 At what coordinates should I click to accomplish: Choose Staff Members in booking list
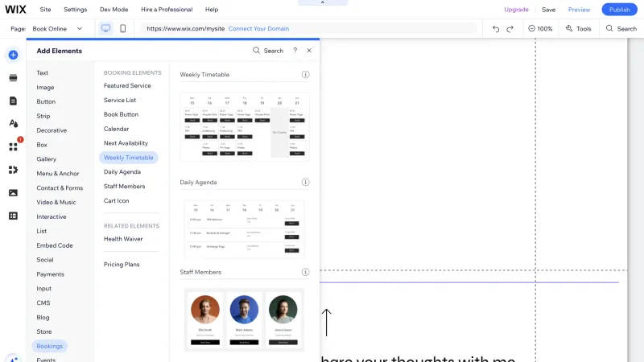pos(125,186)
